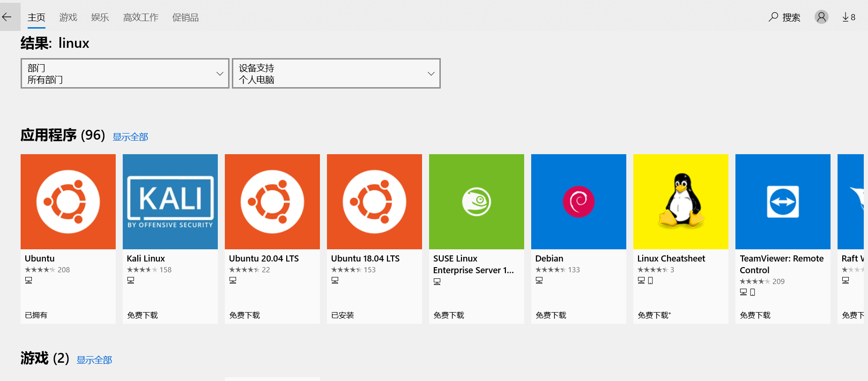Open the Linux Cheatsheet penguin icon
This screenshot has width=868, height=381.
pyautogui.click(x=681, y=202)
